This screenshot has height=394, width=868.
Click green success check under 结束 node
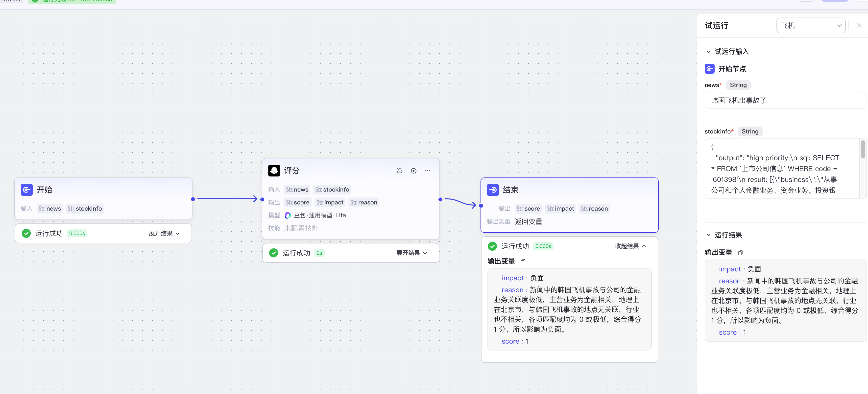point(492,246)
